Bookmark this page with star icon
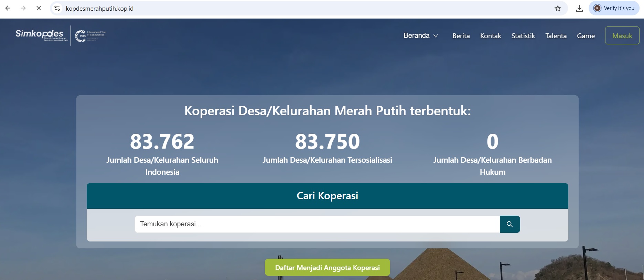The width and height of the screenshot is (644, 280). (558, 8)
